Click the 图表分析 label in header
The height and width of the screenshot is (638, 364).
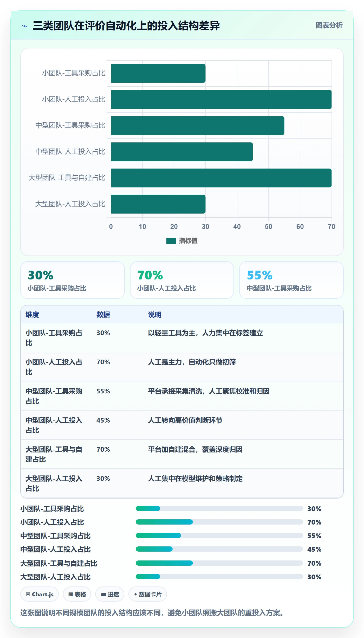tap(329, 25)
